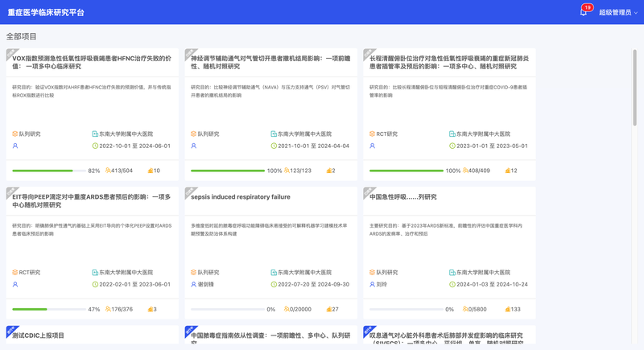Click the center count icon beside 27
This screenshot has height=350, width=644.
(329, 309)
